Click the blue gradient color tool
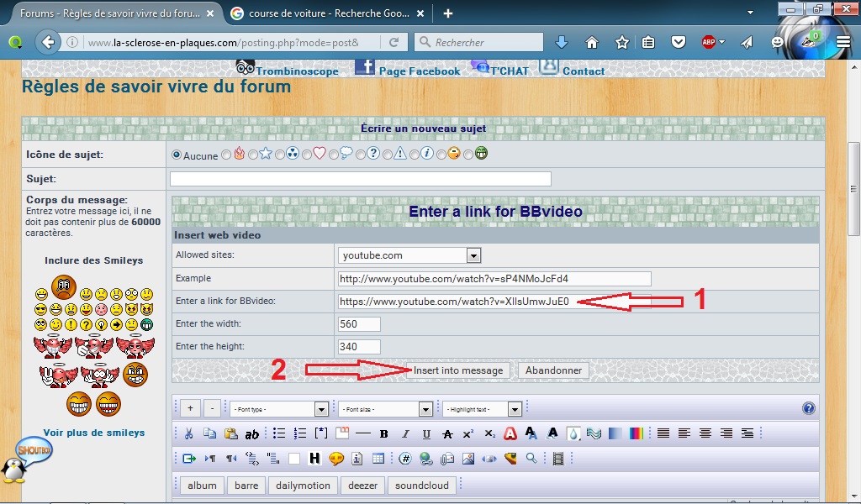The image size is (861, 504). 615,433
